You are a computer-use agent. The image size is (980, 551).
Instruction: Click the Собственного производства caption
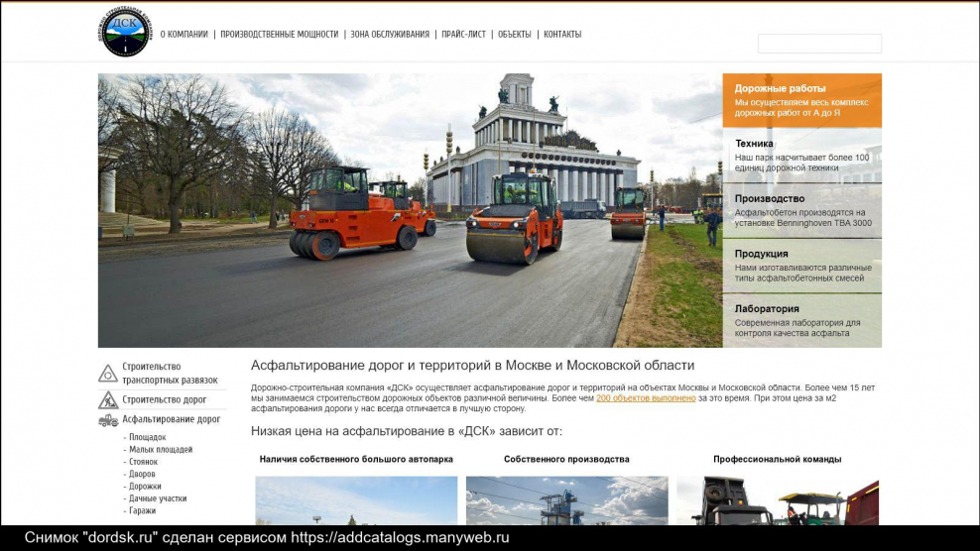[x=567, y=459]
